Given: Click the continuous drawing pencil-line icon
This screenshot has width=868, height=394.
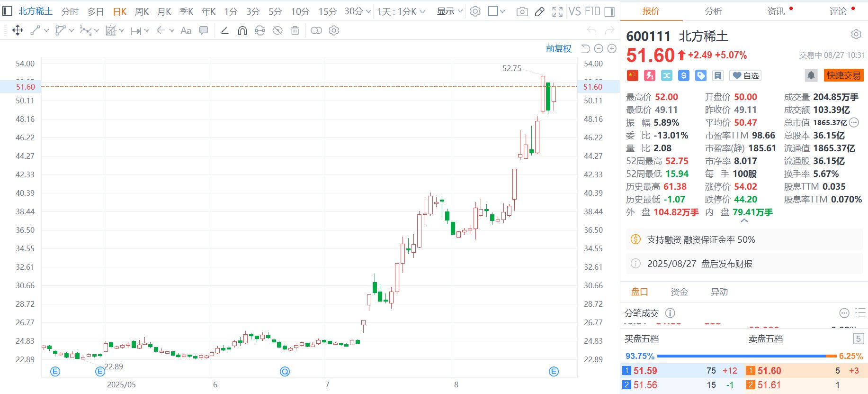Looking at the screenshot, I should [x=225, y=30].
